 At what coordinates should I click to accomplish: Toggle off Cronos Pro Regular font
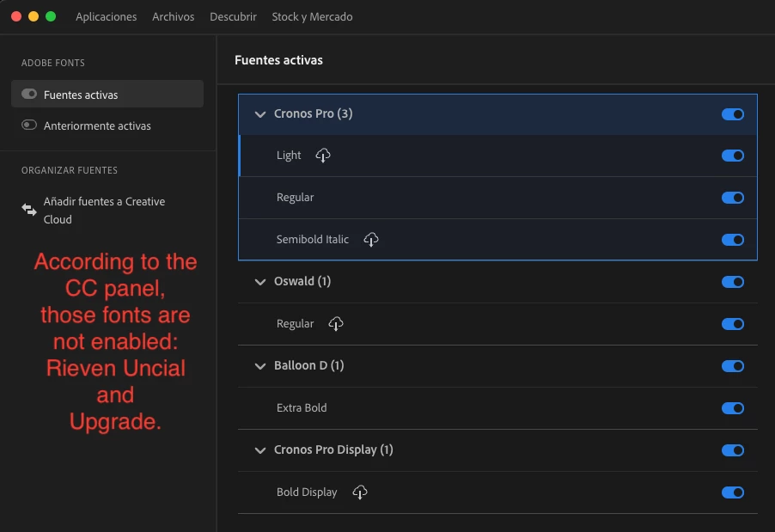[733, 198]
